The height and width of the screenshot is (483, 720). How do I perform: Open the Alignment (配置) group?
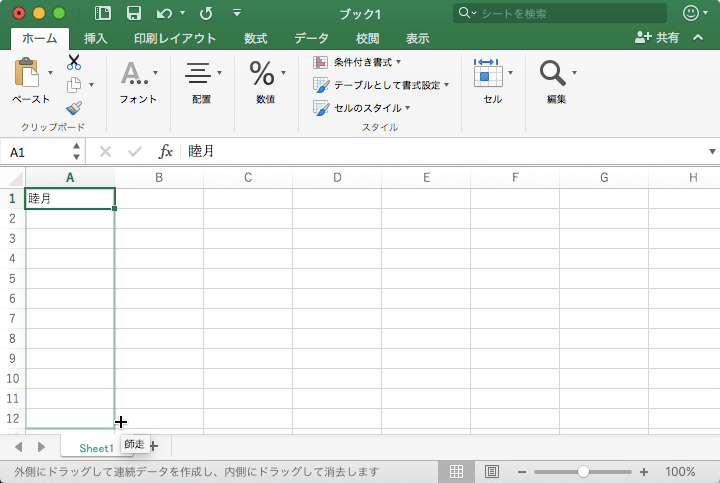(197, 73)
